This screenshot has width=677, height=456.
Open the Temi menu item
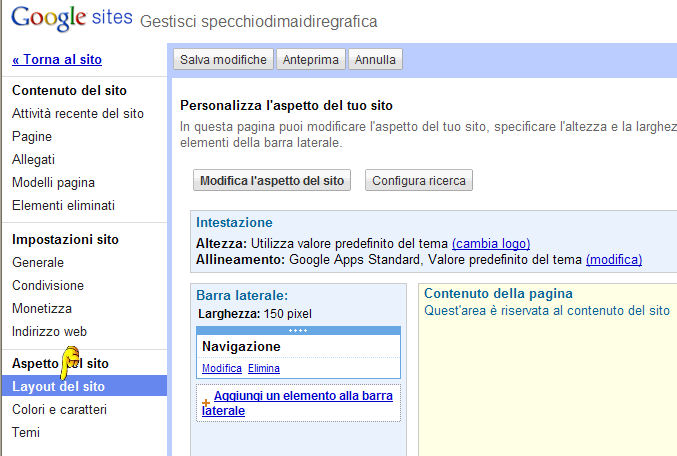(x=26, y=433)
